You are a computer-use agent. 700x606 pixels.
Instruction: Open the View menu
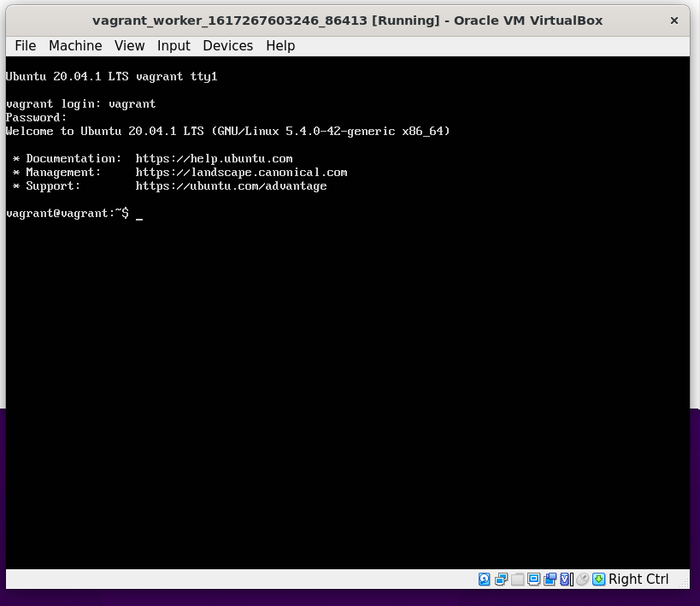point(129,45)
